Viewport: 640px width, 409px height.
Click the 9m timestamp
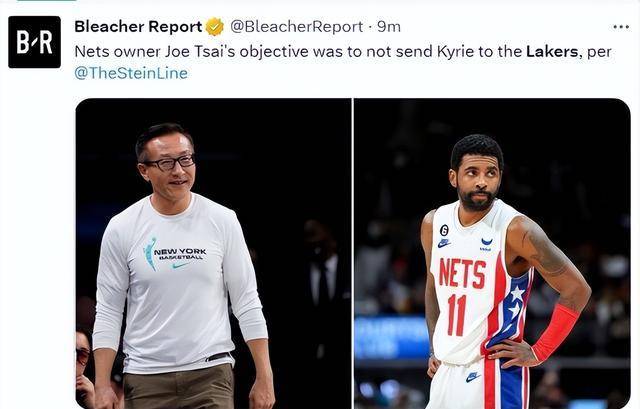pyautogui.click(x=389, y=27)
